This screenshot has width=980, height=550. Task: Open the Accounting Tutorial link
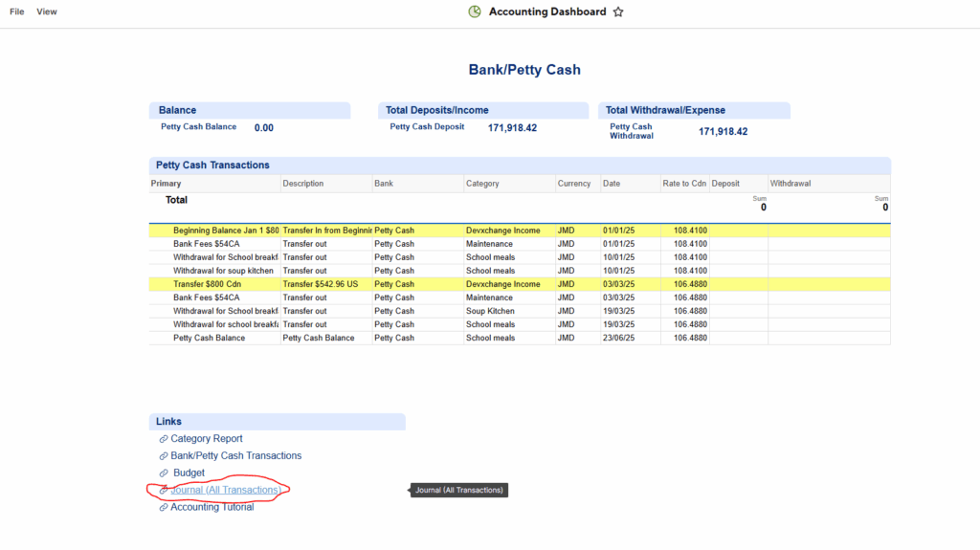click(212, 508)
